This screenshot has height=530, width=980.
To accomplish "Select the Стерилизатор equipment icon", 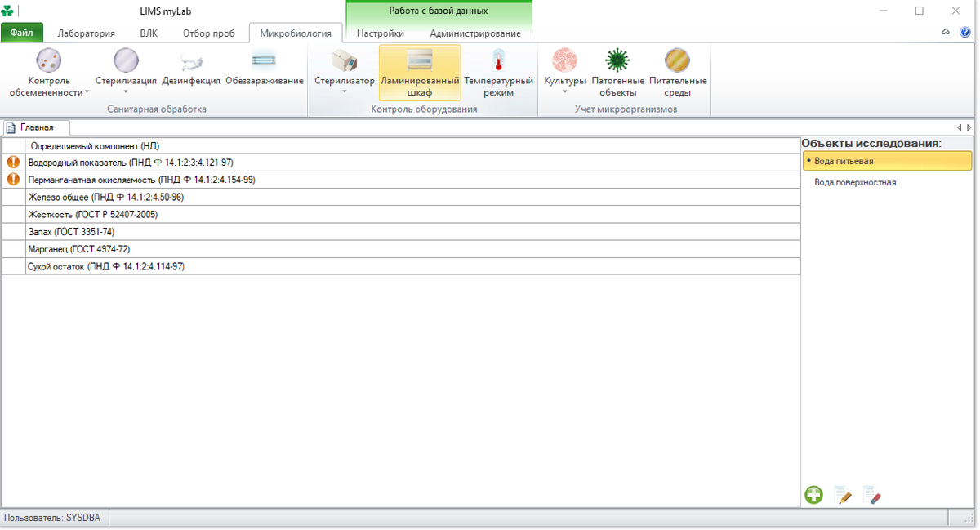I will point(344,61).
